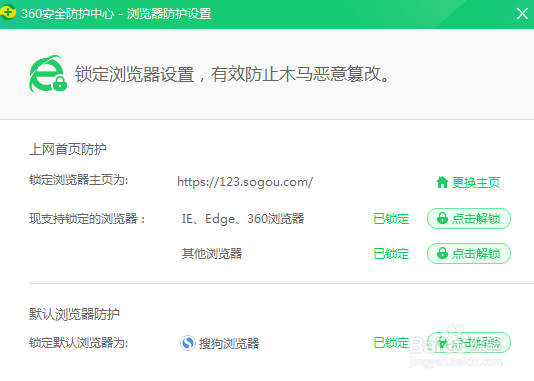The height and width of the screenshot is (381, 534).
Task: Click the 更换主页 link
Action: click(468, 182)
